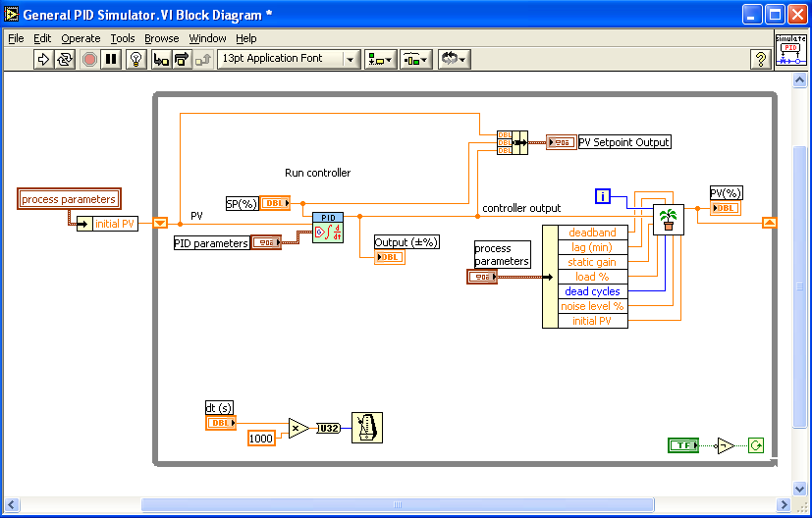Image resolution: width=812 pixels, height=518 pixels.
Task: Select the multiply function node
Action: tap(298, 428)
